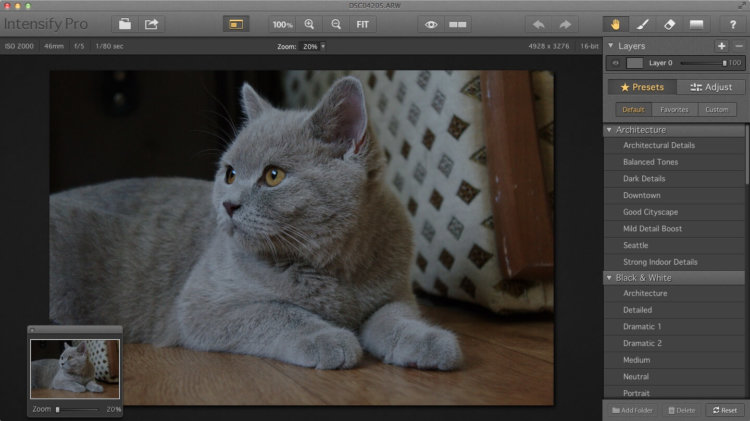The width and height of the screenshot is (750, 421).
Task: Click the export/share icon
Action: (x=152, y=24)
